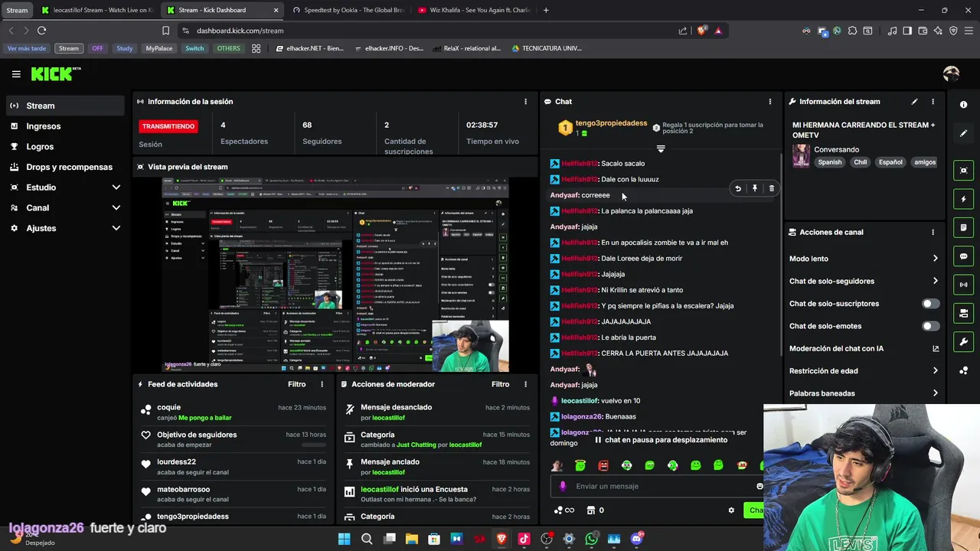Click the wrench tool icon in the right sidebar
Viewport: 980px width, 551px height.
(963, 341)
